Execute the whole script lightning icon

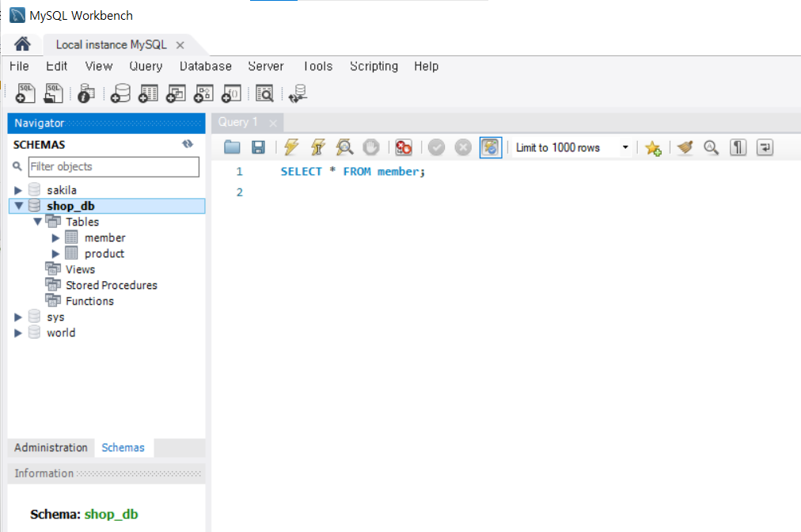pyautogui.click(x=291, y=148)
